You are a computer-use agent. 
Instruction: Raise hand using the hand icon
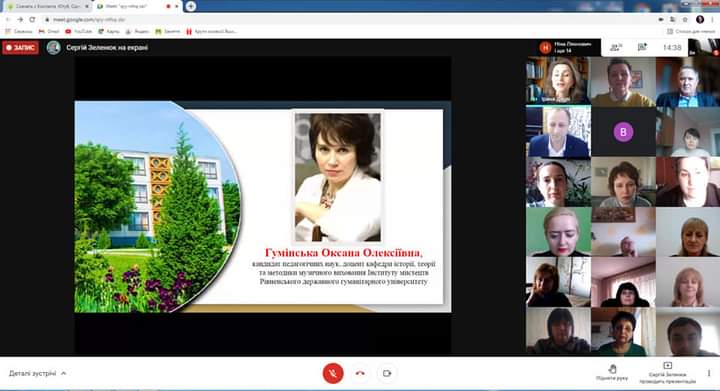point(612,372)
